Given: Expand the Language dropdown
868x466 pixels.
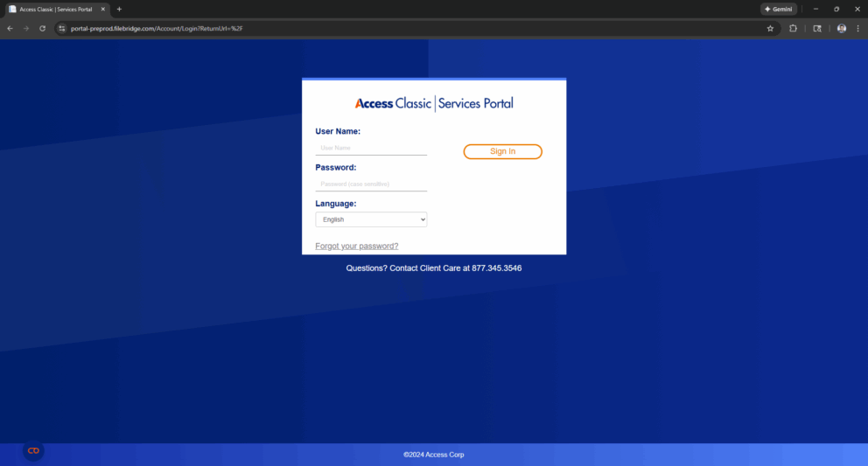Looking at the screenshot, I should pyautogui.click(x=371, y=220).
